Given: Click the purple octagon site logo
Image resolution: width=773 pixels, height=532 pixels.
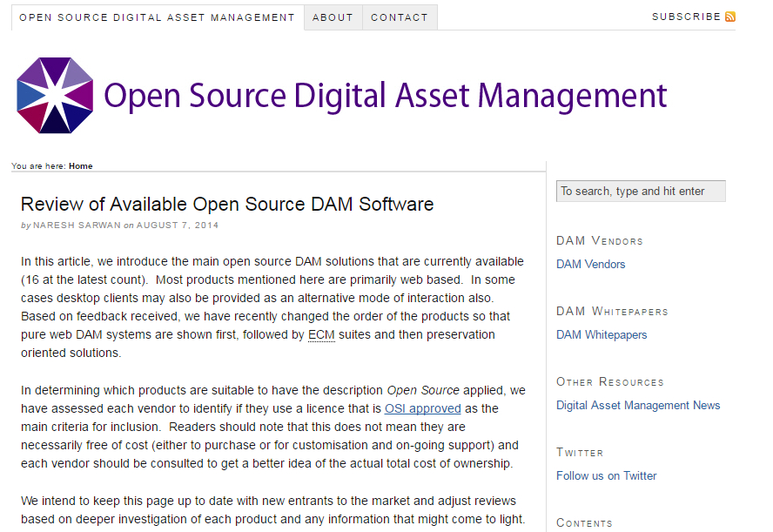Looking at the screenshot, I should click(55, 96).
